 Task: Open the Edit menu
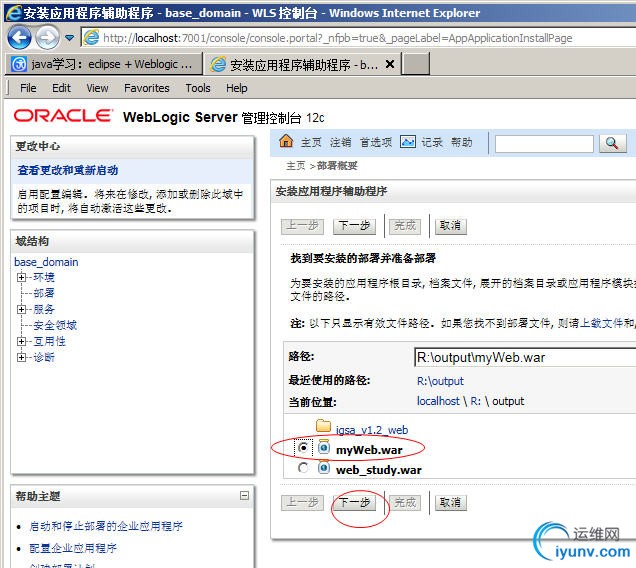[x=61, y=88]
